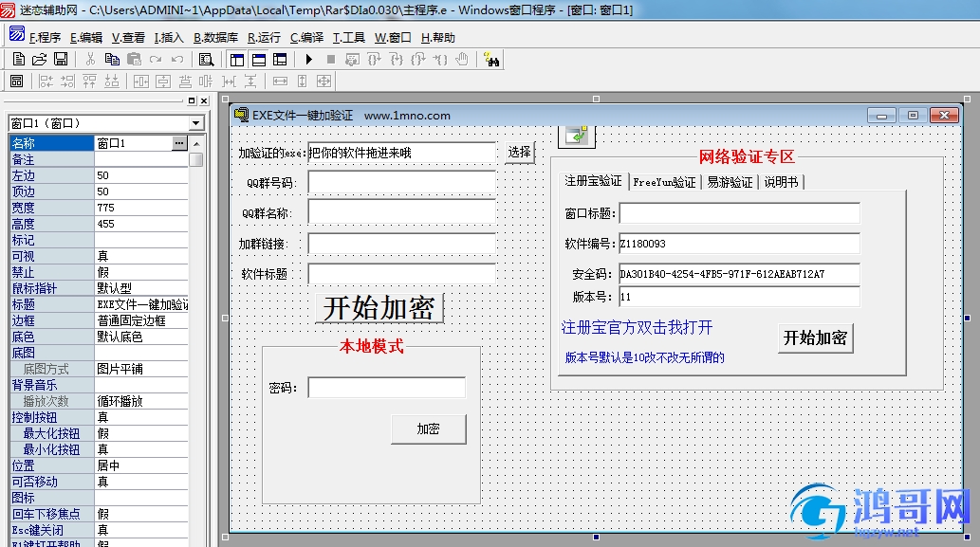Save the program with the floppy icon
This screenshot has height=547, width=980.
click(x=61, y=60)
